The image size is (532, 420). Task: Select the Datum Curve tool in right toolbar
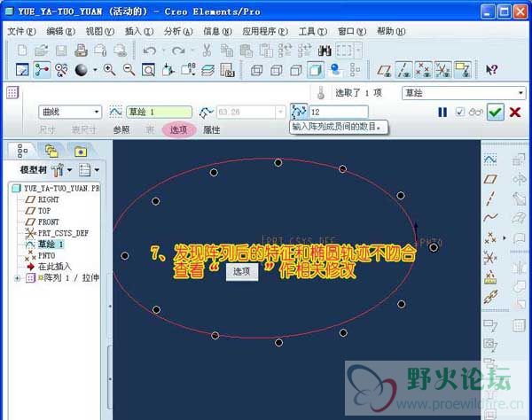coord(490,218)
